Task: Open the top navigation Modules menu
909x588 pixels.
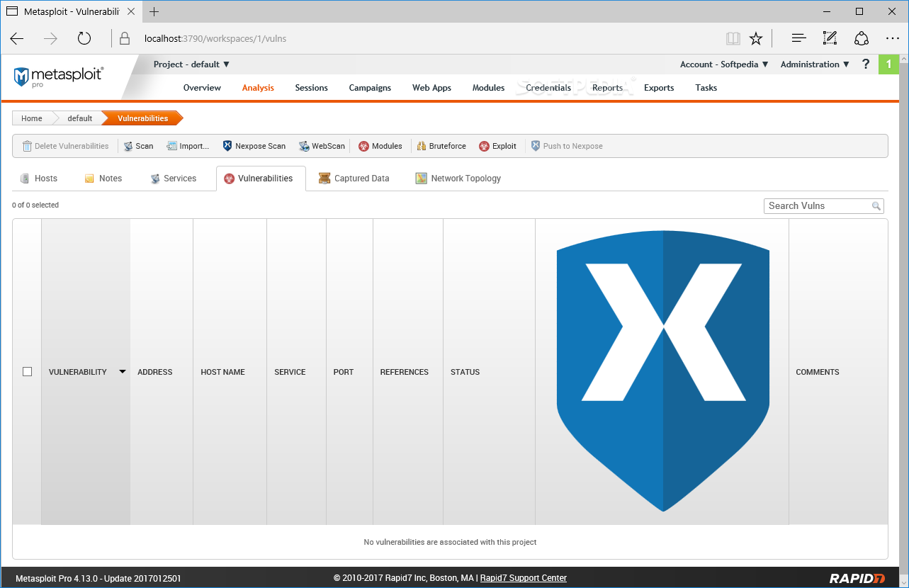Action: pos(488,88)
